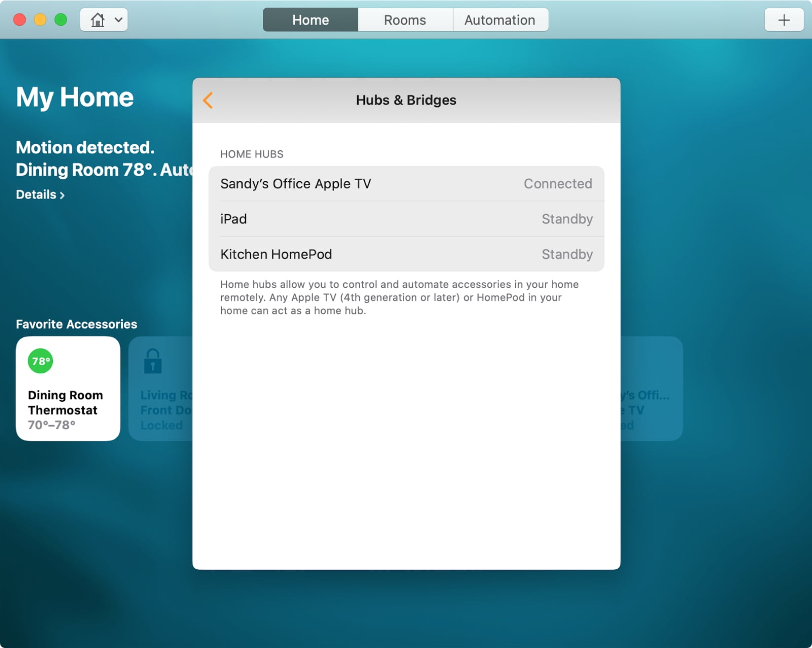This screenshot has width=812, height=648.
Task: Click the Motion detected status text
Action: tap(85, 147)
